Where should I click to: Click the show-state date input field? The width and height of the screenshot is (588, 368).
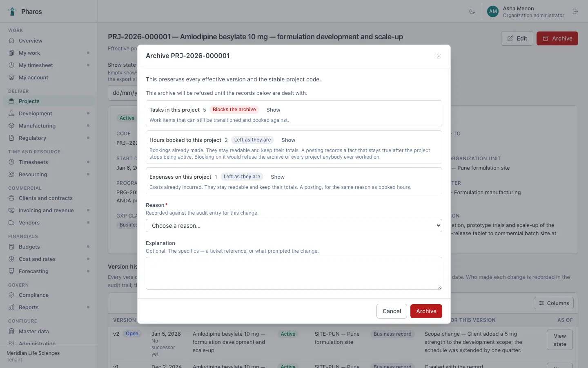pyautogui.click(x=122, y=93)
